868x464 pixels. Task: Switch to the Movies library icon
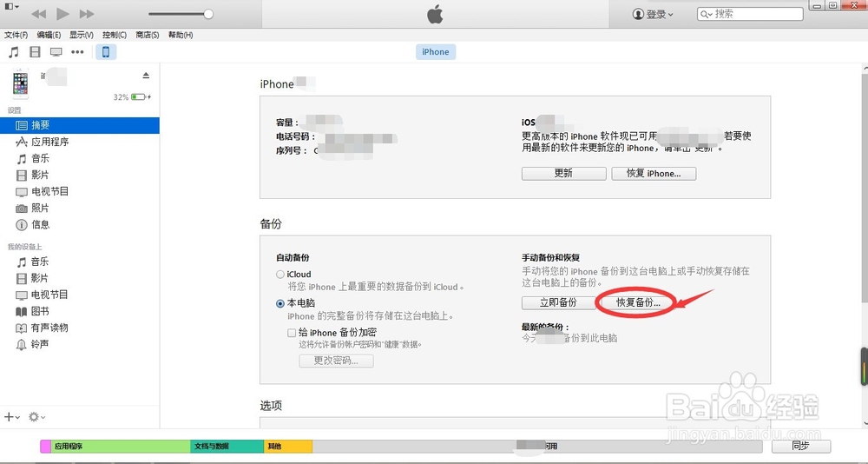pyautogui.click(x=35, y=52)
